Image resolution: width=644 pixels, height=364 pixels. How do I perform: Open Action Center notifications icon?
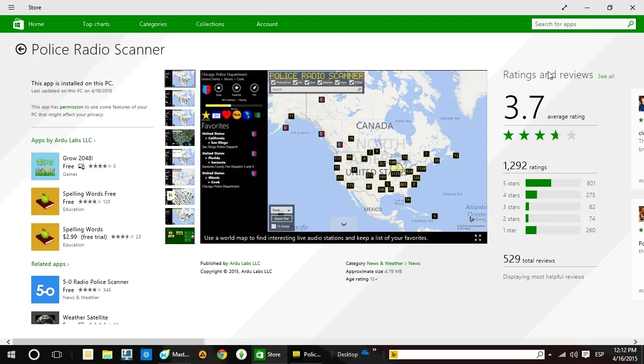[x=586, y=355]
